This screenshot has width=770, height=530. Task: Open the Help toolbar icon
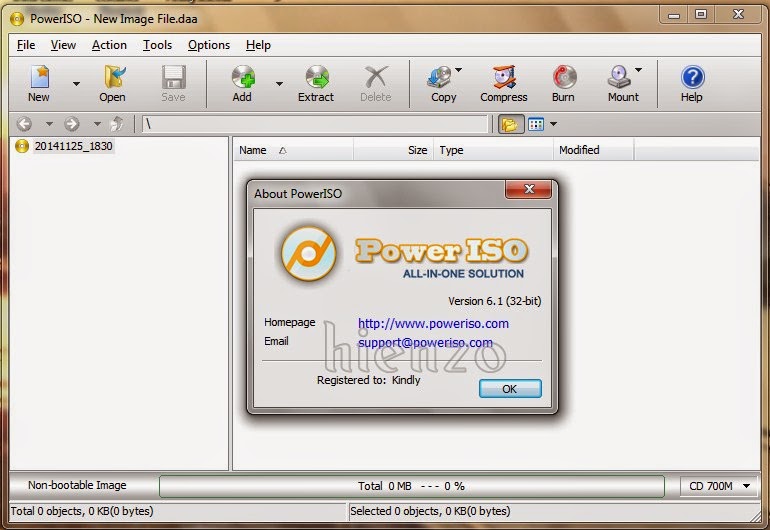pos(691,83)
